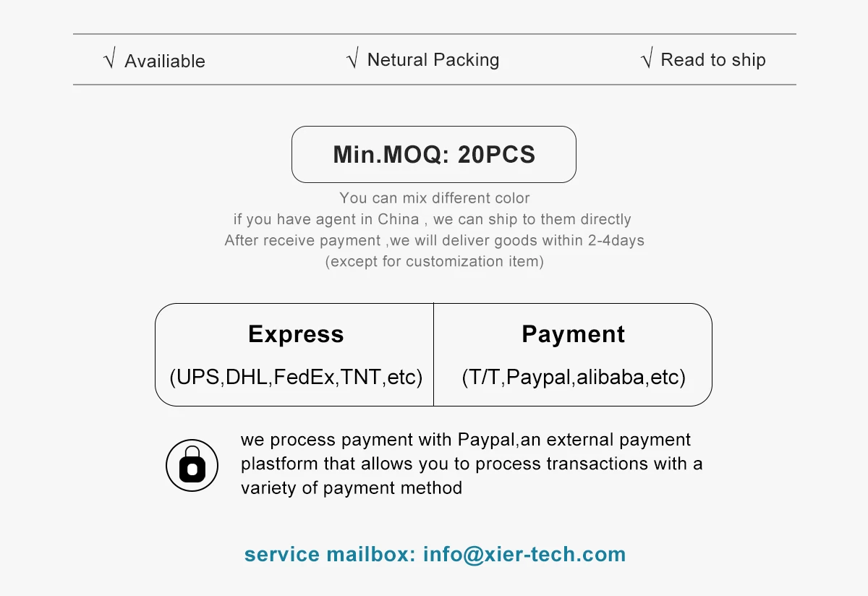This screenshot has height=596, width=868.
Task: Click the info@xier-tech.com email address
Action: coord(524,554)
